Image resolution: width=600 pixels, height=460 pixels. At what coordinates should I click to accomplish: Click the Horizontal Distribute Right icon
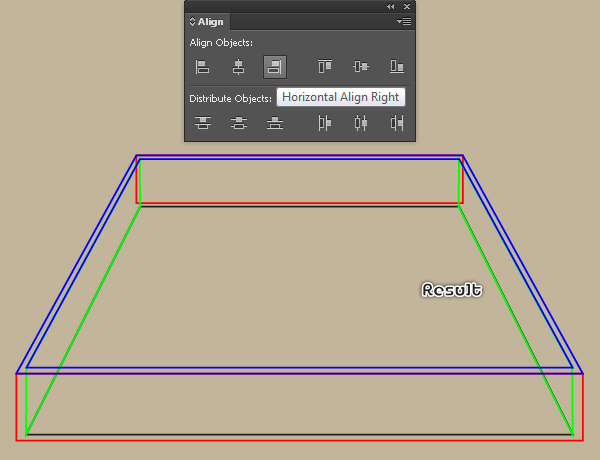point(397,123)
